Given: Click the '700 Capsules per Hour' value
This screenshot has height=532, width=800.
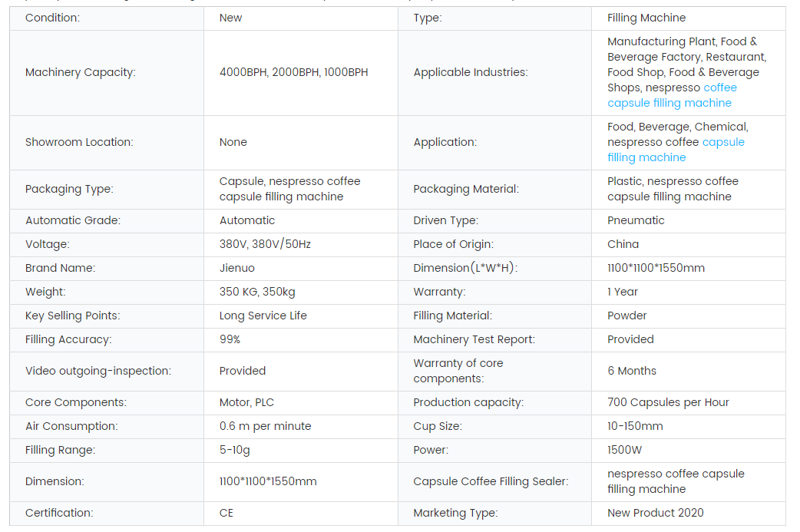Looking at the screenshot, I should tap(668, 402).
